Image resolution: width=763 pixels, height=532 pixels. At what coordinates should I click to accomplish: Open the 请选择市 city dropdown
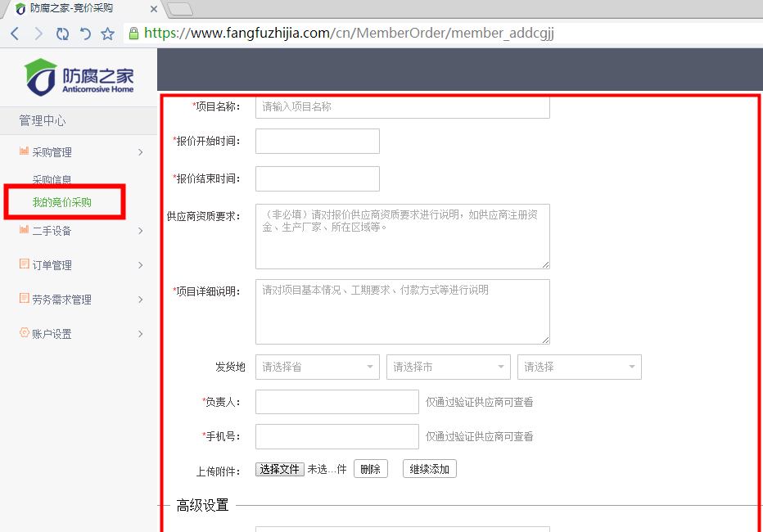[448, 367]
